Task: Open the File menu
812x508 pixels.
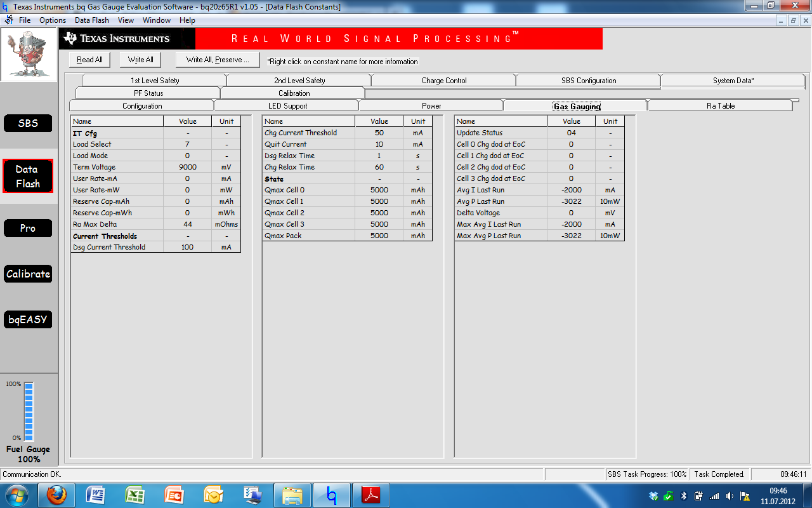Action: 25,20
